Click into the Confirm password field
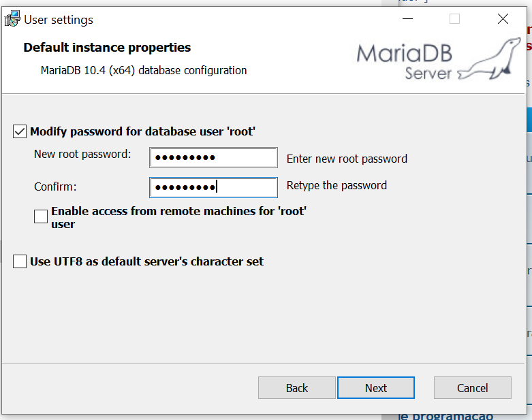The height and width of the screenshot is (420, 532). (x=213, y=187)
